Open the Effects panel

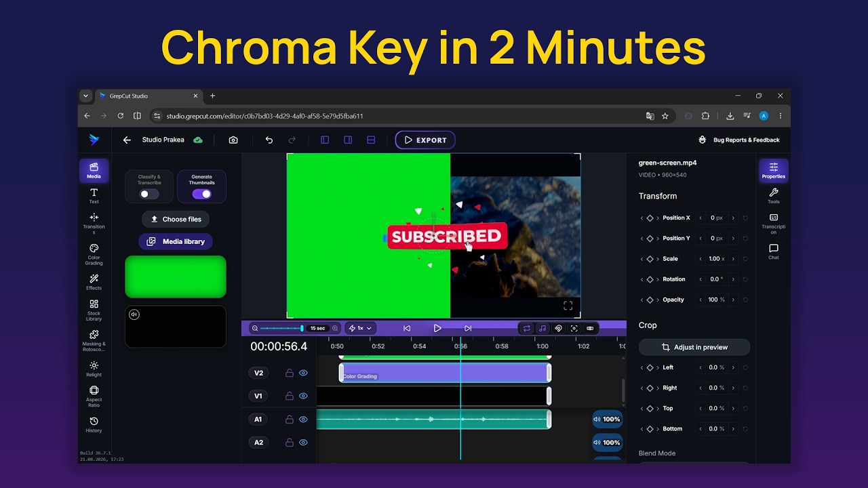[x=94, y=282]
